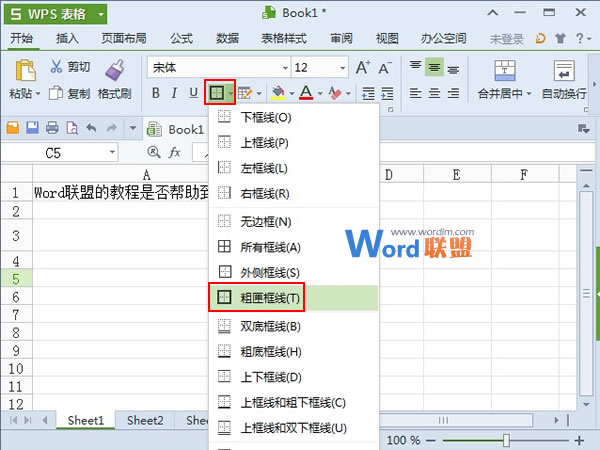Align text left
This screenshot has height=450, width=600.
pos(416,93)
